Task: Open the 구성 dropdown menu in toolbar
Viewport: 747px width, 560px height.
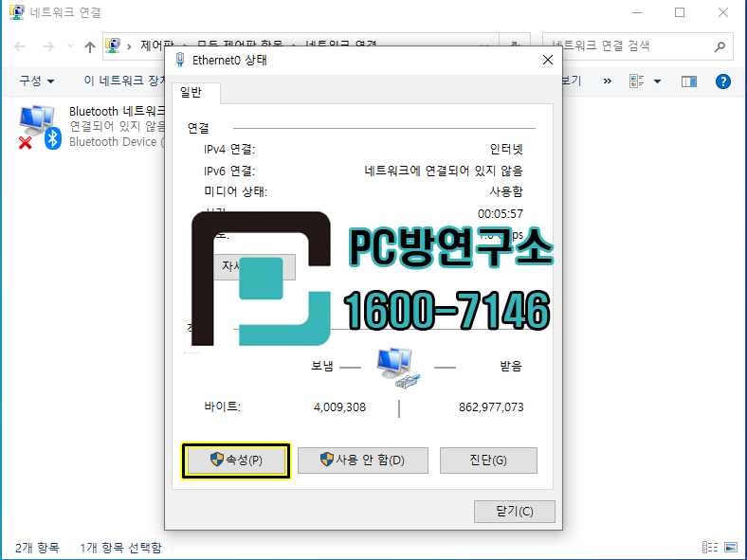Action: [x=37, y=81]
